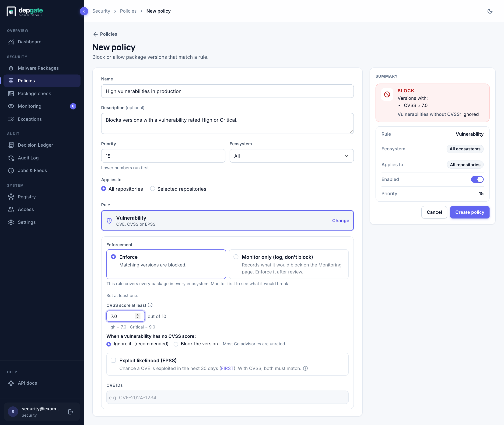Open the unread count badge on Monitoring

click(73, 106)
